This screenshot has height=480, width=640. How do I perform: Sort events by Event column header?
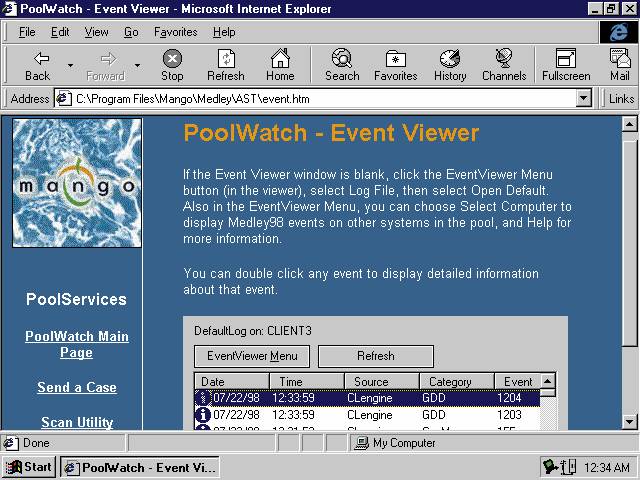tap(518, 382)
